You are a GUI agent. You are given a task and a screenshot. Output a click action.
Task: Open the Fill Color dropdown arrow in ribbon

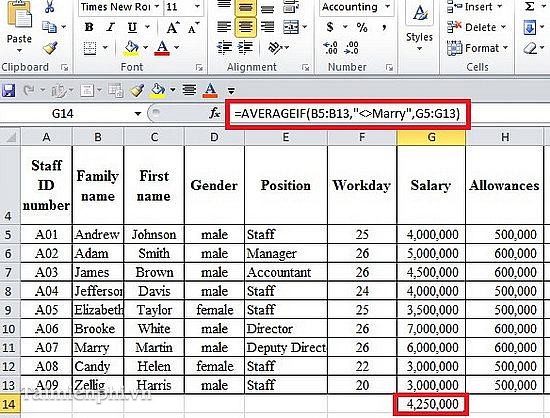tap(145, 48)
